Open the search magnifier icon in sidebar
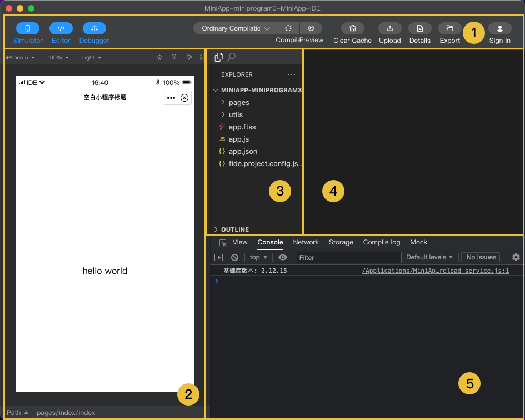 pos(231,57)
